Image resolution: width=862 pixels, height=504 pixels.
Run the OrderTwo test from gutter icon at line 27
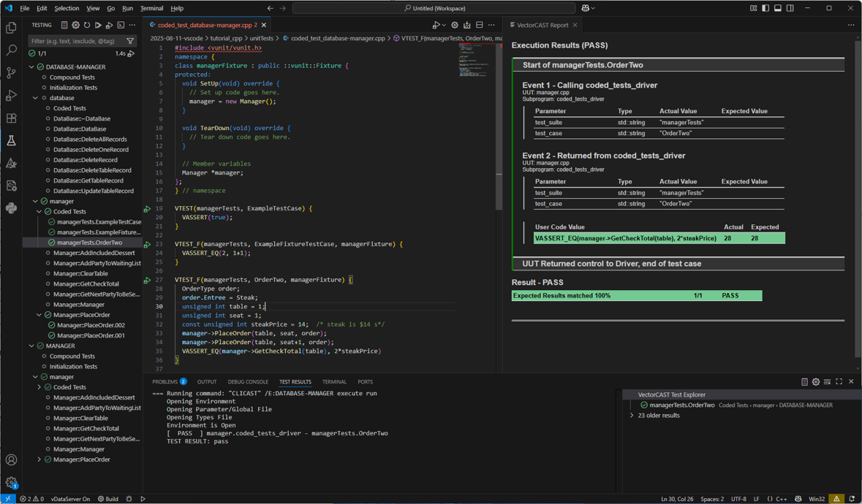(x=147, y=280)
